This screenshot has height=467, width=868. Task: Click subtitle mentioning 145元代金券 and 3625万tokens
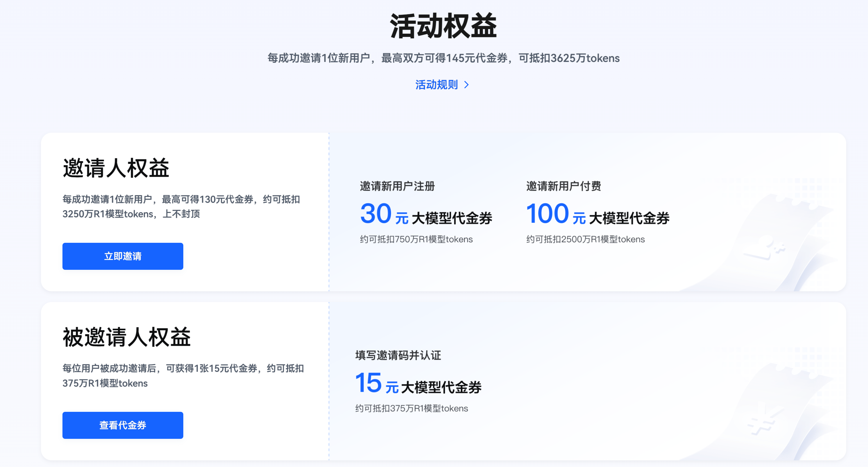click(443, 58)
